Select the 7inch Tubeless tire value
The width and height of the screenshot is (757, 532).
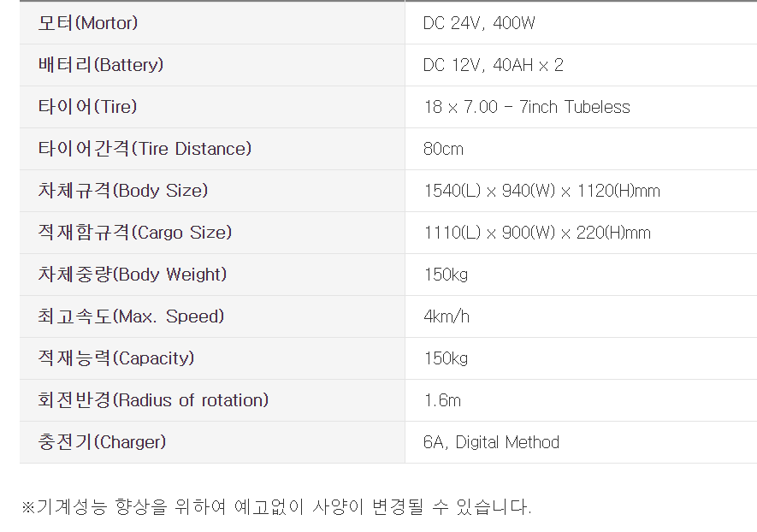point(527,107)
